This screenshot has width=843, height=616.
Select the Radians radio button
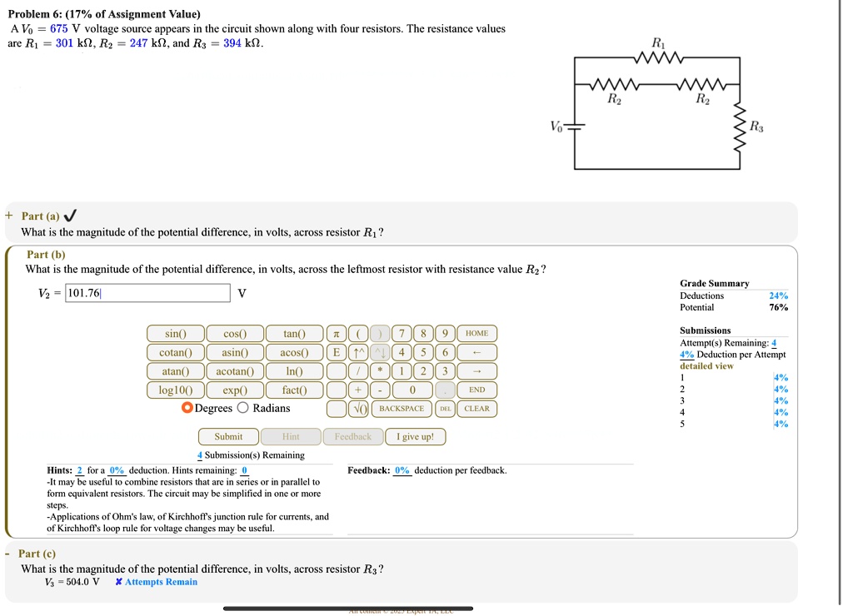point(243,408)
